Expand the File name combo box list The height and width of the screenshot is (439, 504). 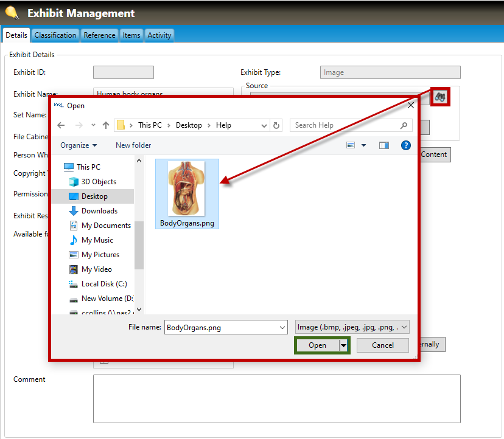(282, 327)
